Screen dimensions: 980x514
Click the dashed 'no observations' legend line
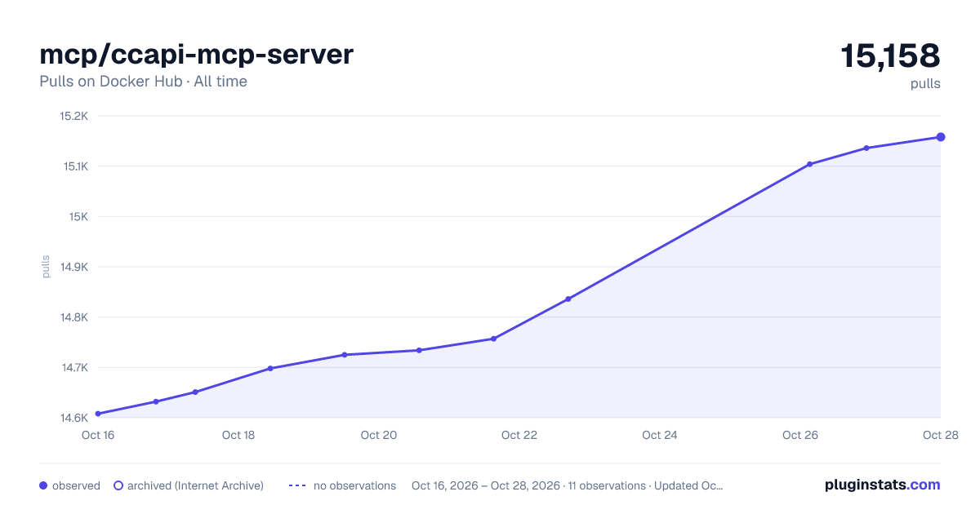(296, 485)
